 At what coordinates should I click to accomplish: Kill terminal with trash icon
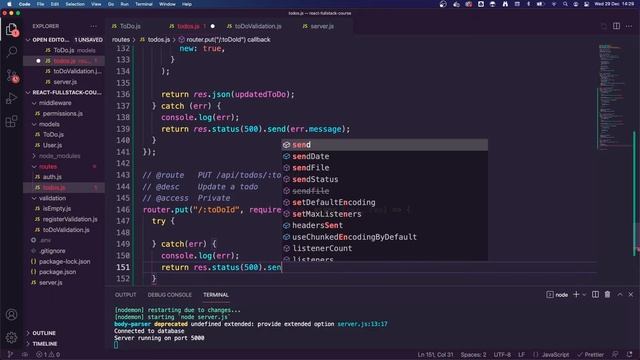(607, 294)
